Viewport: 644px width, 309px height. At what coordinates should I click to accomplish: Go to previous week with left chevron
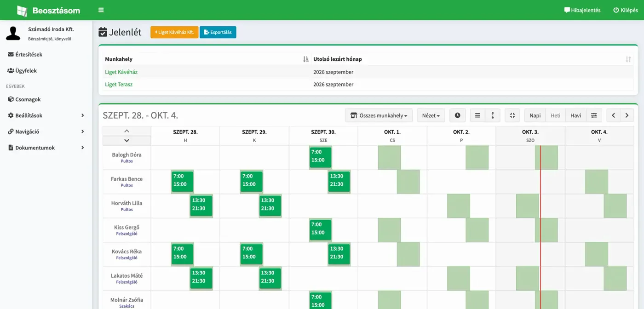click(613, 115)
